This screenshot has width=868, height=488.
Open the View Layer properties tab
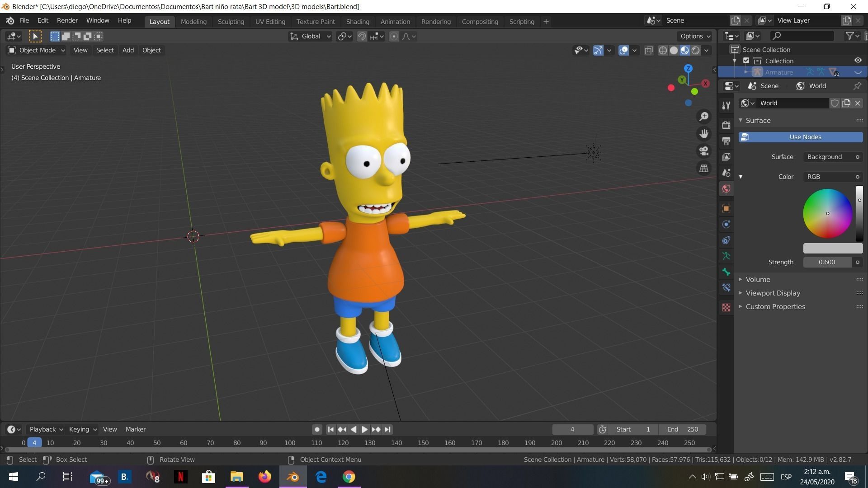pyautogui.click(x=726, y=157)
